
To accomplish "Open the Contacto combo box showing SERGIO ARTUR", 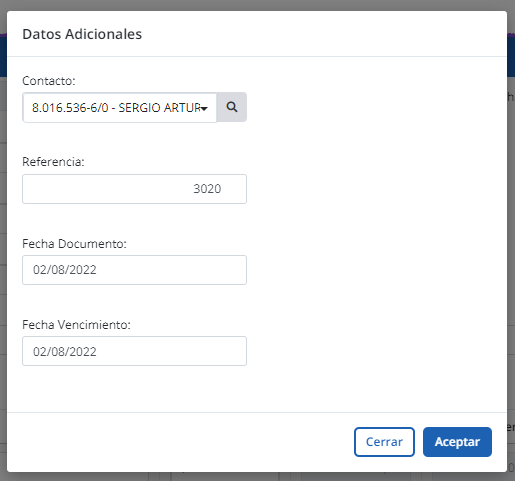I will click(x=120, y=108).
